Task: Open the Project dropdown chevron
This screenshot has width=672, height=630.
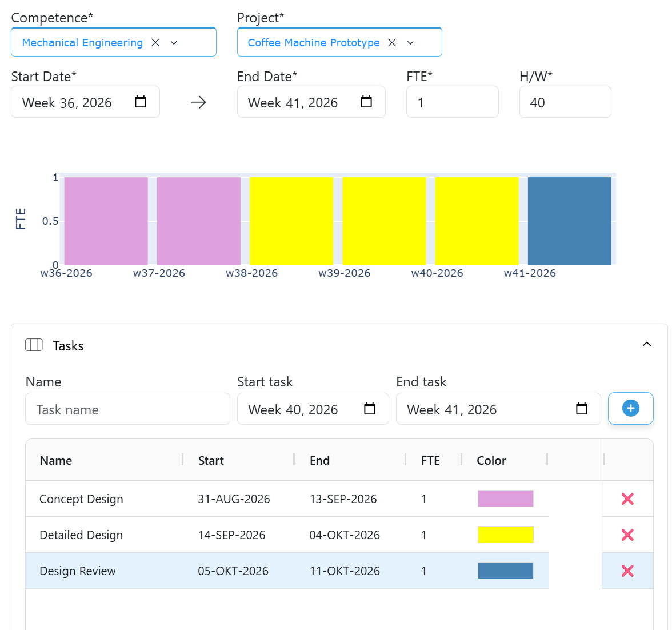Action: coord(410,42)
